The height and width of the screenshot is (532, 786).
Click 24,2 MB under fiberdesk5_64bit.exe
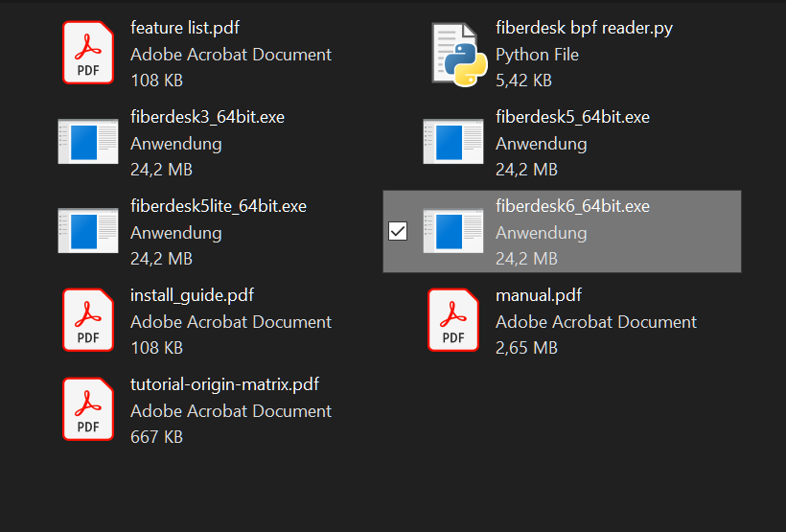tap(526, 170)
